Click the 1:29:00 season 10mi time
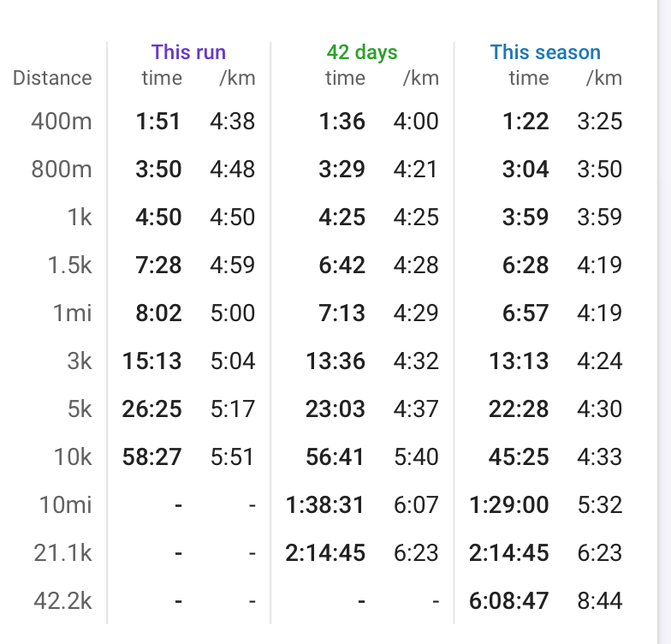 (x=508, y=505)
